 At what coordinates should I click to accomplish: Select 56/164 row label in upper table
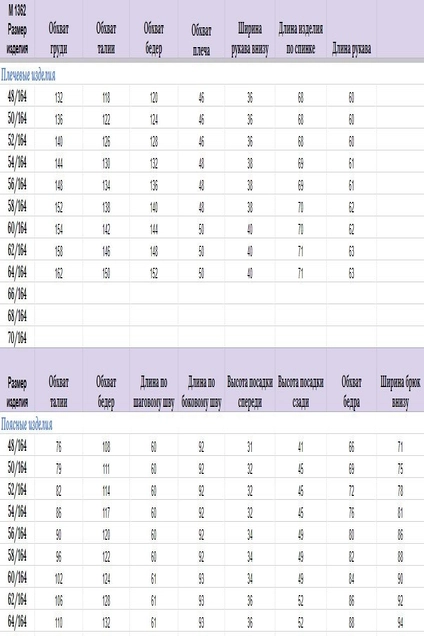click(x=17, y=184)
